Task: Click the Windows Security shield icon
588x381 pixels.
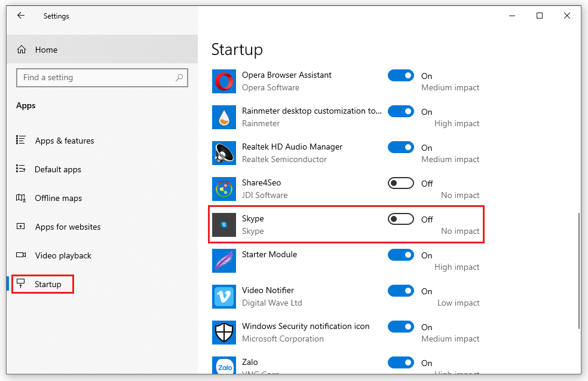Action: (x=223, y=333)
